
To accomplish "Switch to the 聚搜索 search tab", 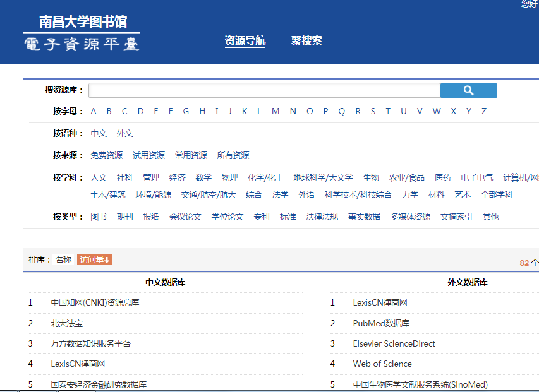I will 306,39.
